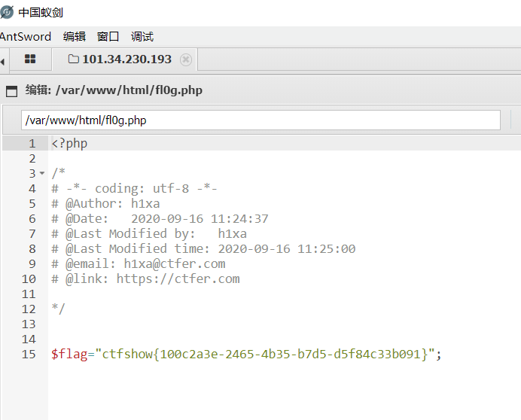
Task: Click the folder icon on the 101.34.230.193 tab
Action: click(x=74, y=59)
